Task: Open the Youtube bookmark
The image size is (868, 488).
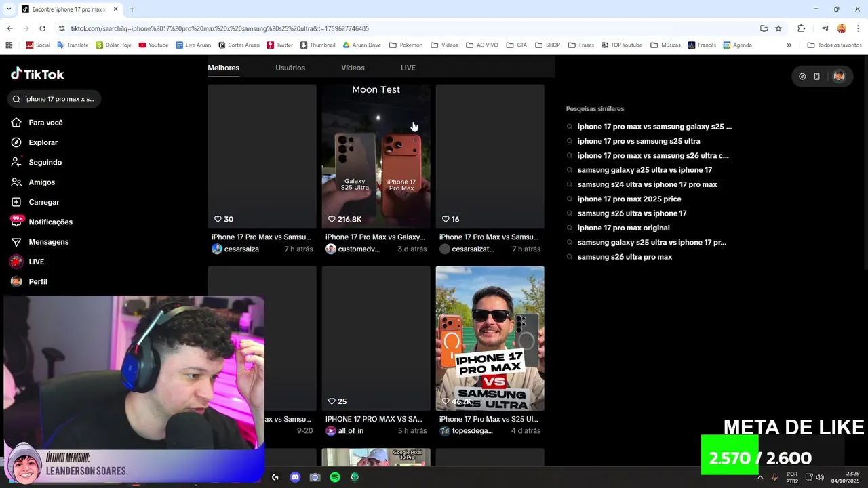Action: click(x=153, y=45)
